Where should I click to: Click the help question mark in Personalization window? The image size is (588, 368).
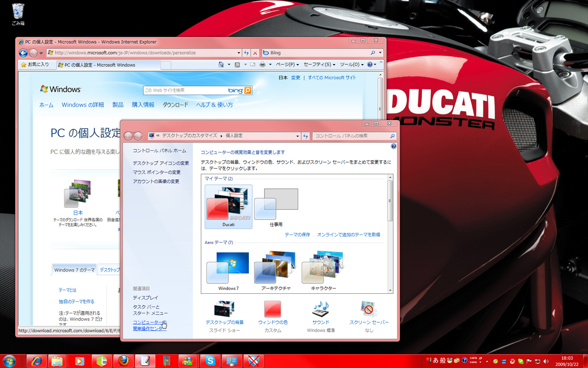tap(393, 147)
